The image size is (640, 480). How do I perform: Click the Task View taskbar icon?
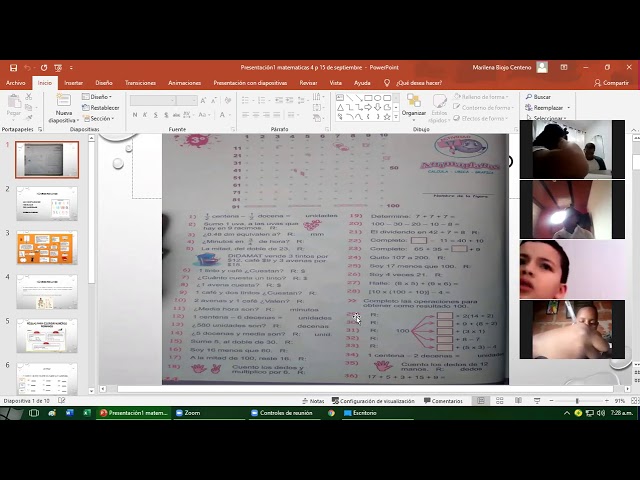coord(34,413)
